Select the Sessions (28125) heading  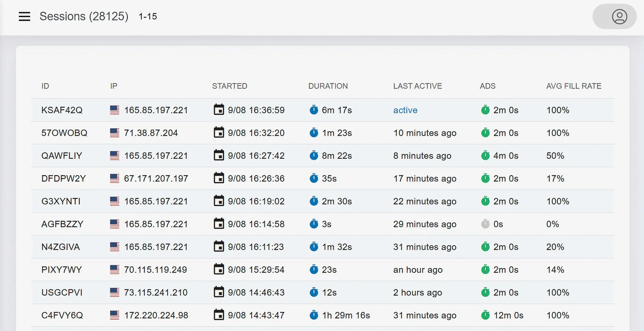point(84,16)
